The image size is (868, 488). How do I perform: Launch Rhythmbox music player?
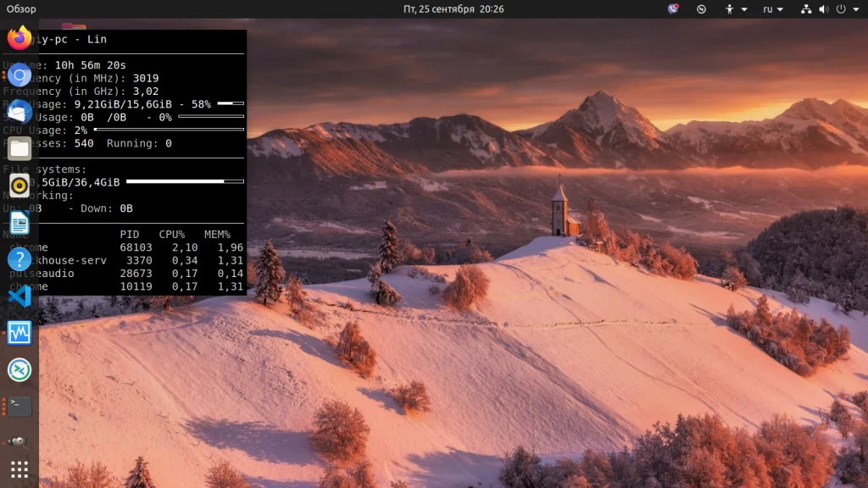19,186
